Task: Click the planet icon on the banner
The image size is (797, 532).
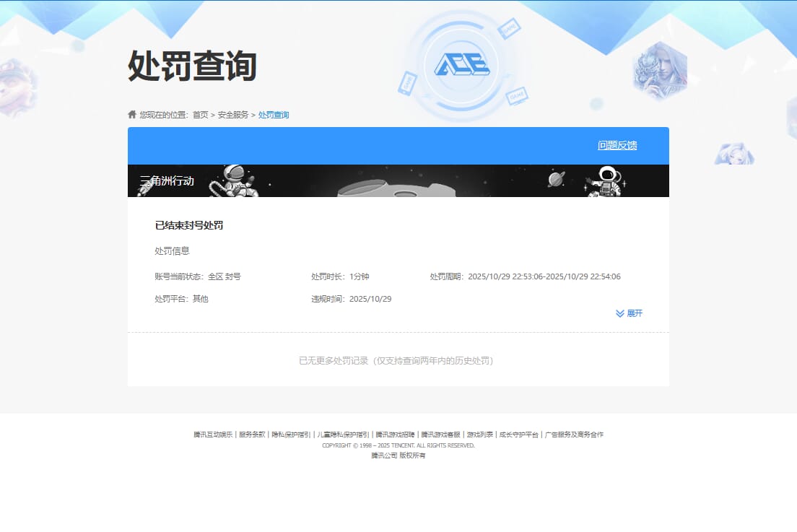Action: 556,178
